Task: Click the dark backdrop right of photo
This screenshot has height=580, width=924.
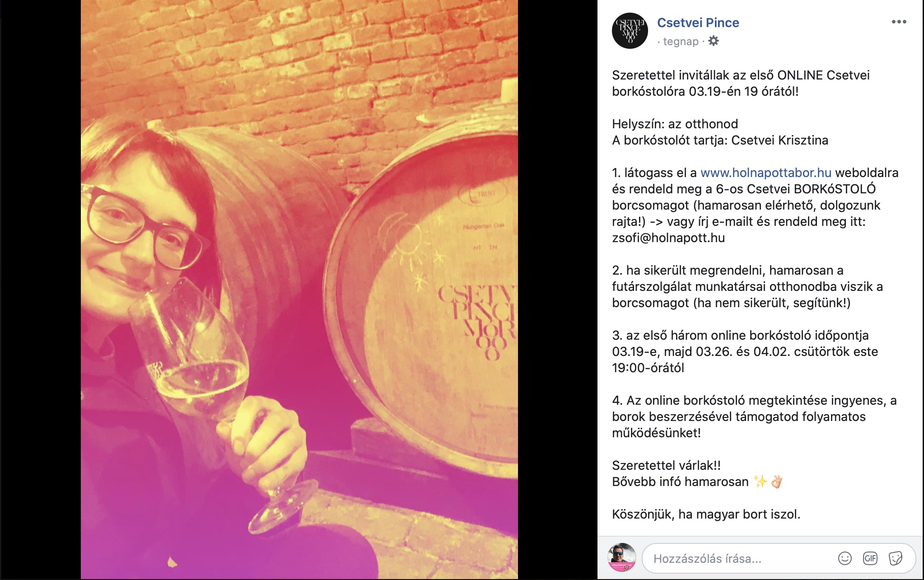Action: click(557, 290)
